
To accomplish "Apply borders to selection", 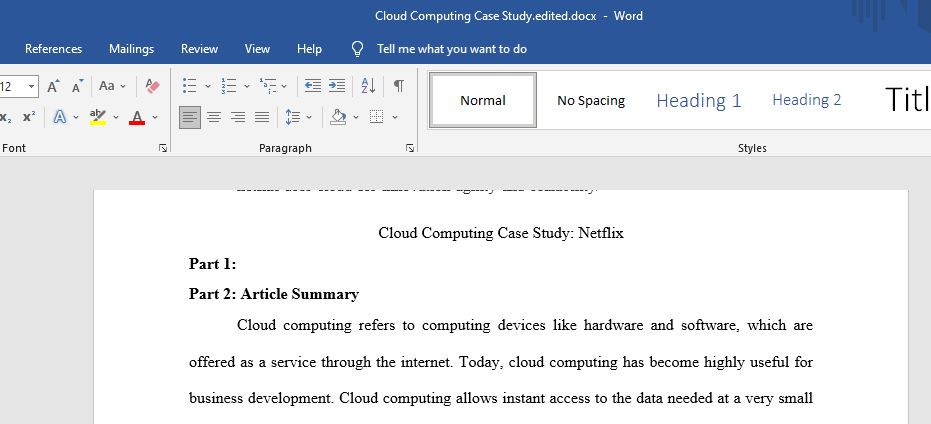I will tap(376, 117).
